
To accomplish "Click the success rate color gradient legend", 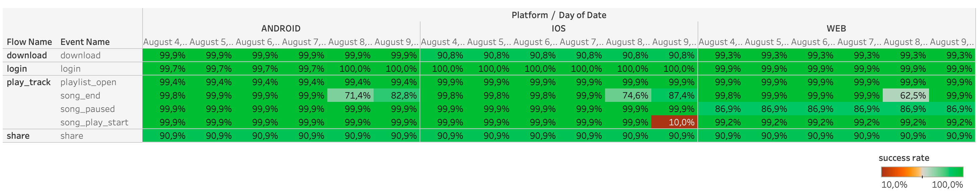I will coord(922,172).
